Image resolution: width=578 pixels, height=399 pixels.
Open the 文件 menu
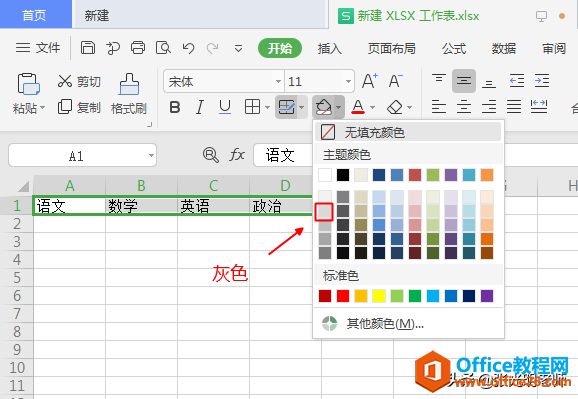click(38, 48)
